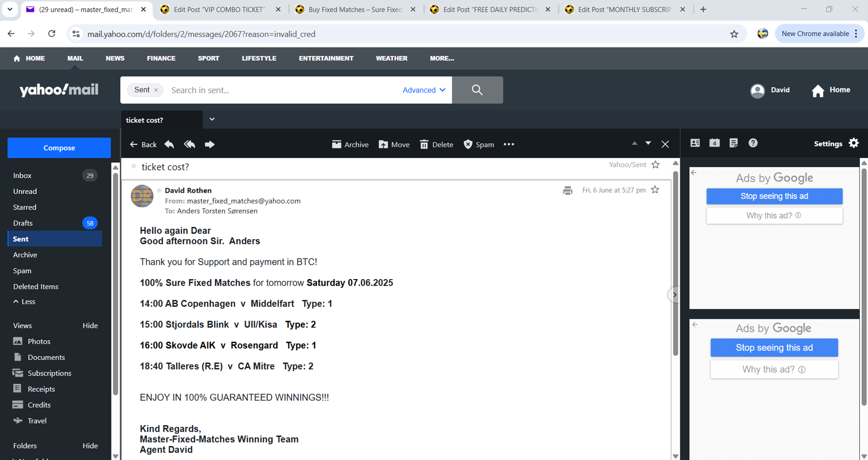The height and width of the screenshot is (460, 868).
Task: Click the upper Stop seeing this ad button
Action: (x=774, y=196)
